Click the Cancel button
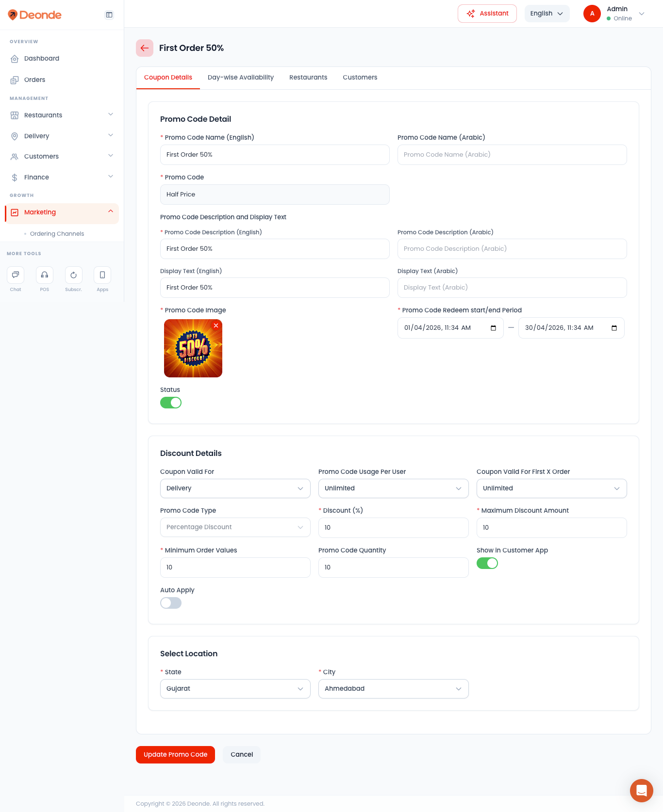The height and width of the screenshot is (812, 663). pyautogui.click(x=242, y=755)
